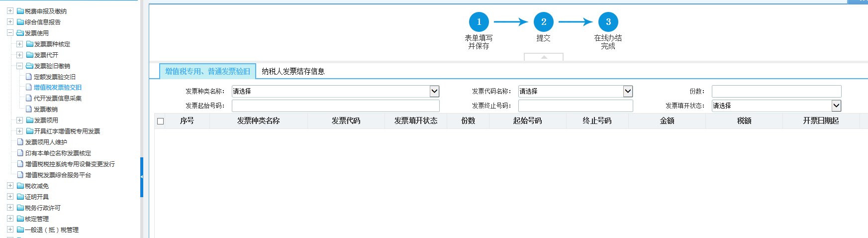Expand the 发票领用 tree node
This screenshot has height=238, width=868.
pos(19,120)
